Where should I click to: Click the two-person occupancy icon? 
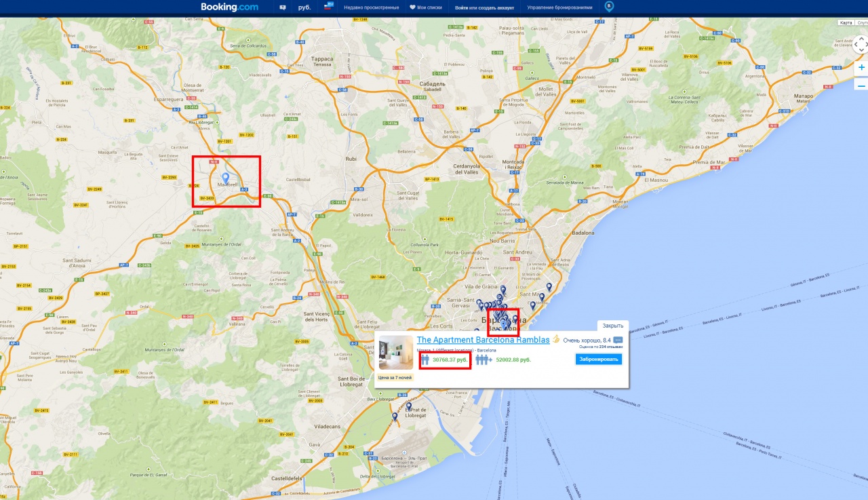point(425,360)
